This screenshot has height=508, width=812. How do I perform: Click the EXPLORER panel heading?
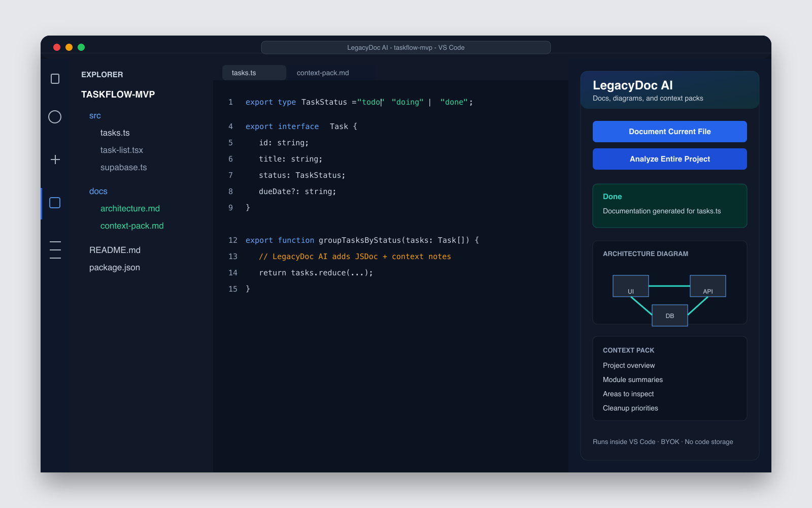pyautogui.click(x=102, y=75)
